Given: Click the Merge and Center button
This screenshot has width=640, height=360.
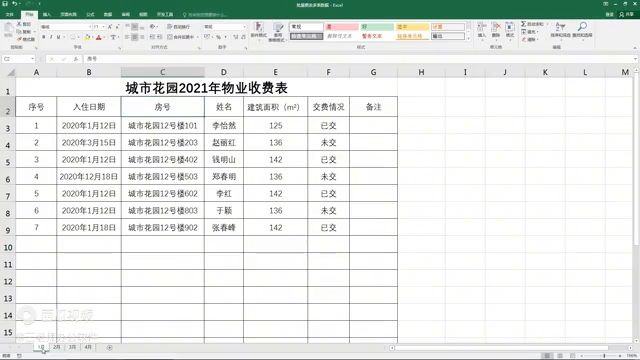Looking at the screenshot, I should [x=180, y=37].
